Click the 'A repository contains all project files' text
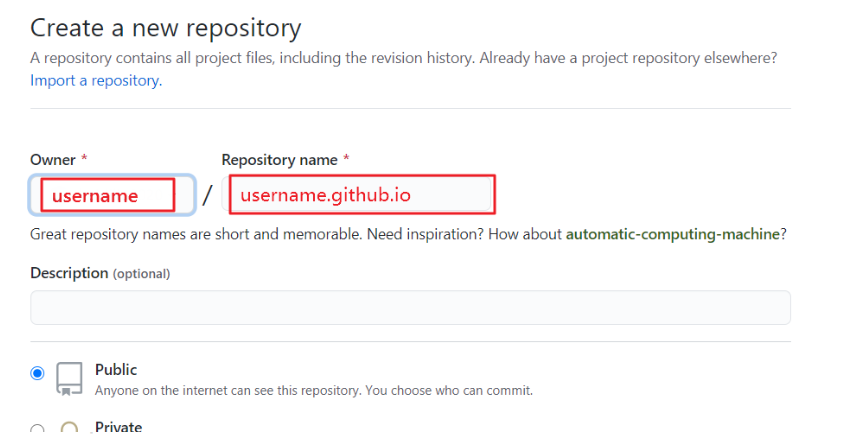 pos(250,59)
